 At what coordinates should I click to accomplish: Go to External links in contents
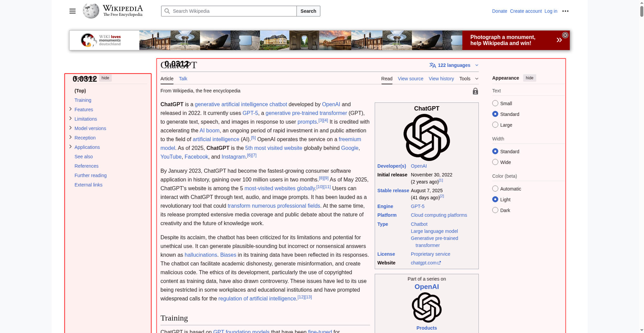(88, 185)
